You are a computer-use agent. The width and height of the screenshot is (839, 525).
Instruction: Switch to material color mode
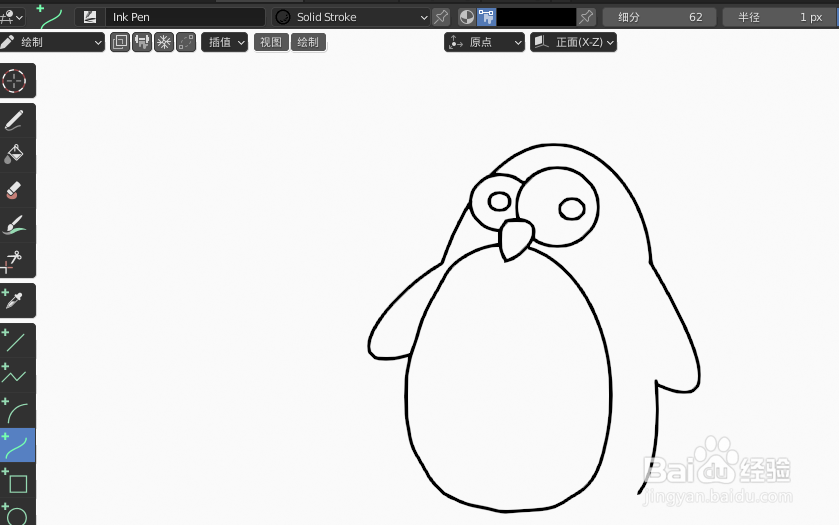[467, 17]
